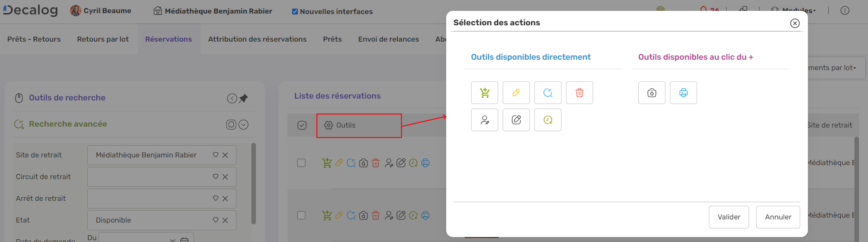This screenshot has width=868, height=242.
Task: Check the first reservation row checkbox
Action: [301, 163]
